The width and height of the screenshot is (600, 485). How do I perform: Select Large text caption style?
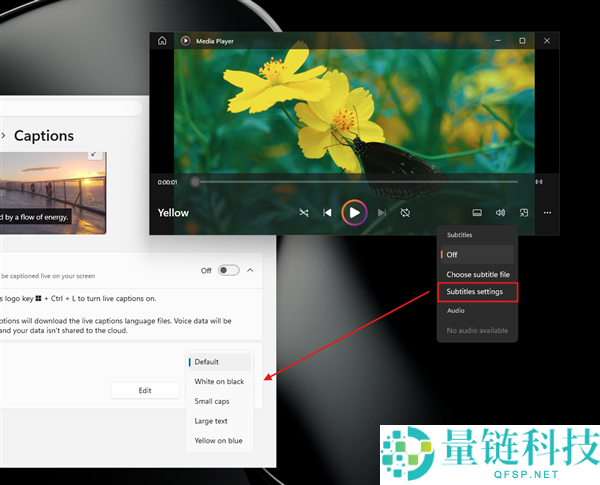pyautogui.click(x=219, y=421)
